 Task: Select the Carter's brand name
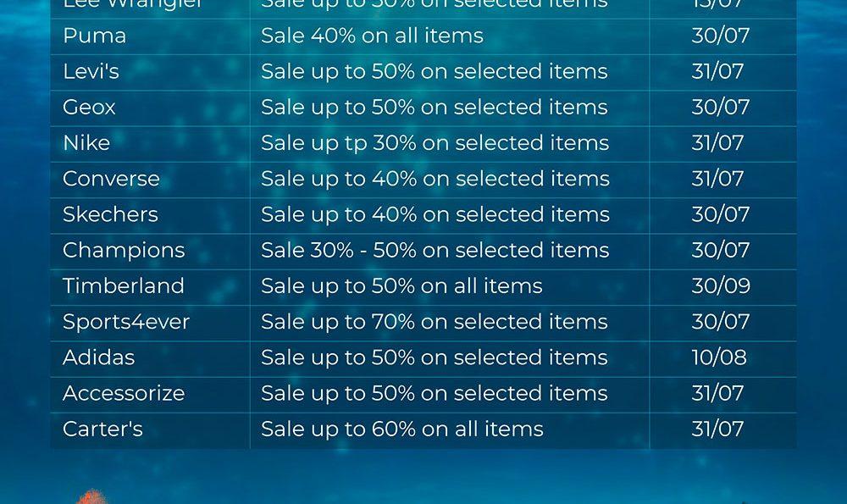[103, 429]
